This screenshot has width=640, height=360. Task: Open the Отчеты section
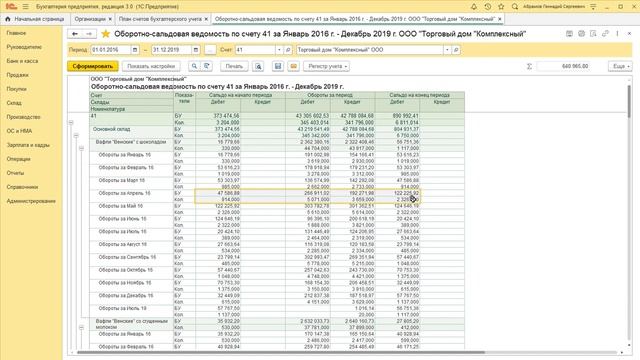click(x=15, y=173)
